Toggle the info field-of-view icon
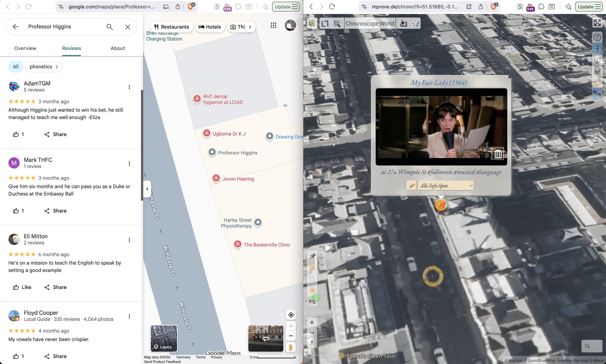Viewport: 606px width, 364px height. tap(597, 60)
